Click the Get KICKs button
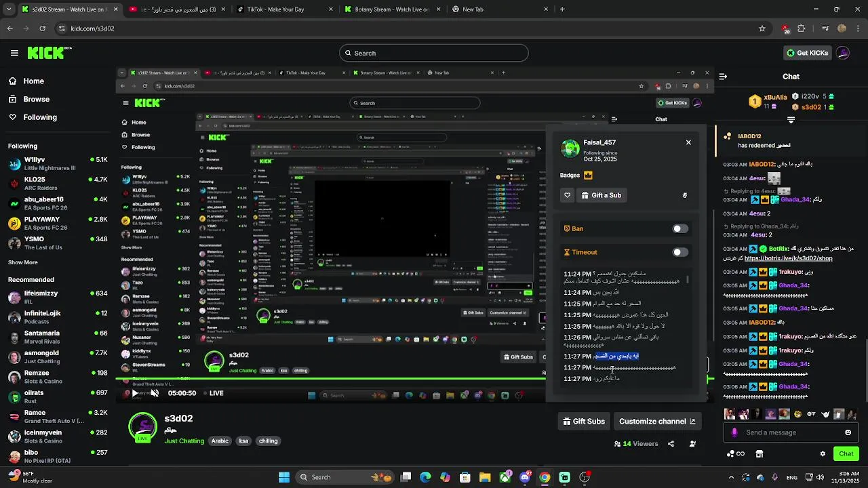Screen dimensions: 868x488 point(807,53)
